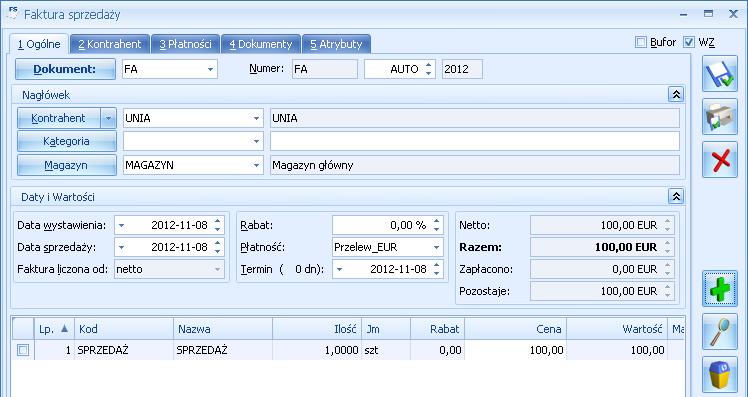Screen dimensions: 748x397
Task: Click the Dokument button
Action: pyautogui.click(x=65, y=69)
